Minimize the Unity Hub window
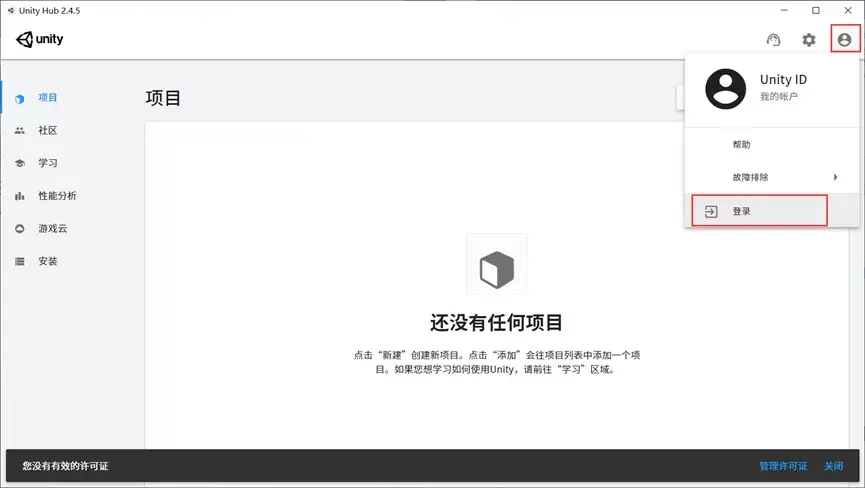The width and height of the screenshot is (865, 488). [784, 10]
